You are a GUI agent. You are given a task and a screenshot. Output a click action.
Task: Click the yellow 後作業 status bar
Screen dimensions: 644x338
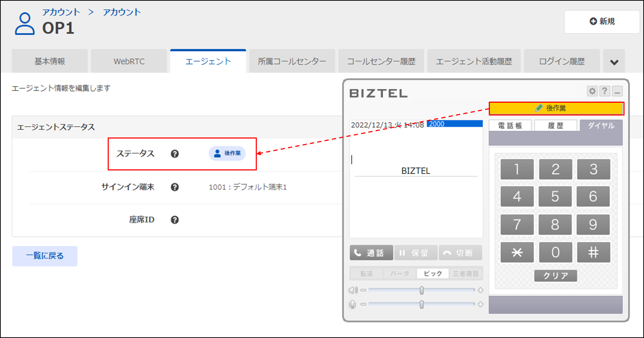pyautogui.click(x=556, y=108)
